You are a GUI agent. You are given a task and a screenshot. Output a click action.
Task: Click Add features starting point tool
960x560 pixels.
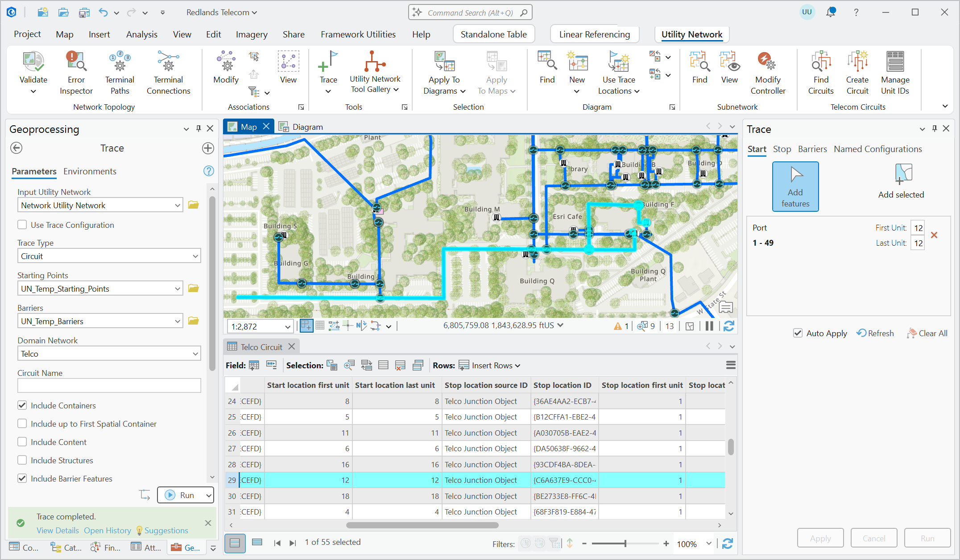tap(795, 186)
